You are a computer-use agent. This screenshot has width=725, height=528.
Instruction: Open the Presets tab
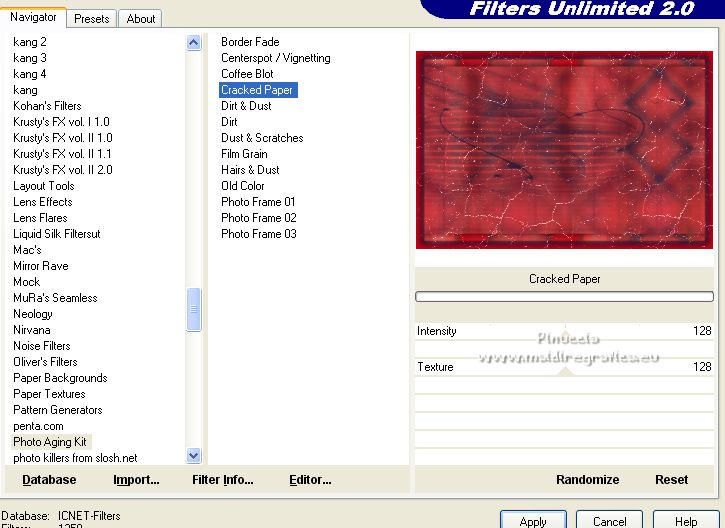click(x=92, y=19)
